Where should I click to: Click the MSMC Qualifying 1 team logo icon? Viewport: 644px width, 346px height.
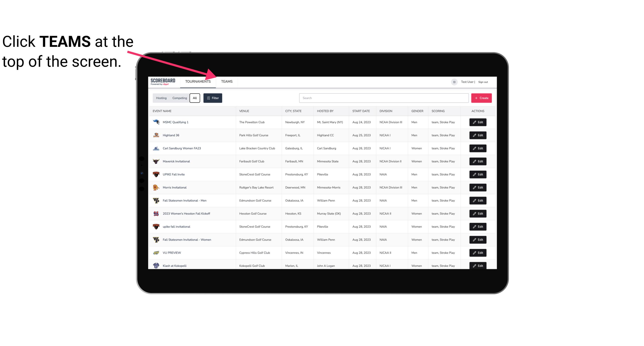156,122
